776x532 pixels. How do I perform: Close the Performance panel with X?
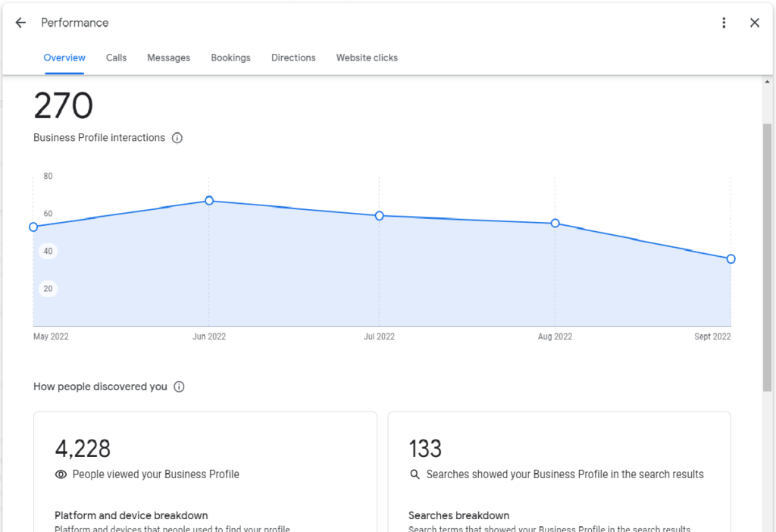(x=754, y=23)
